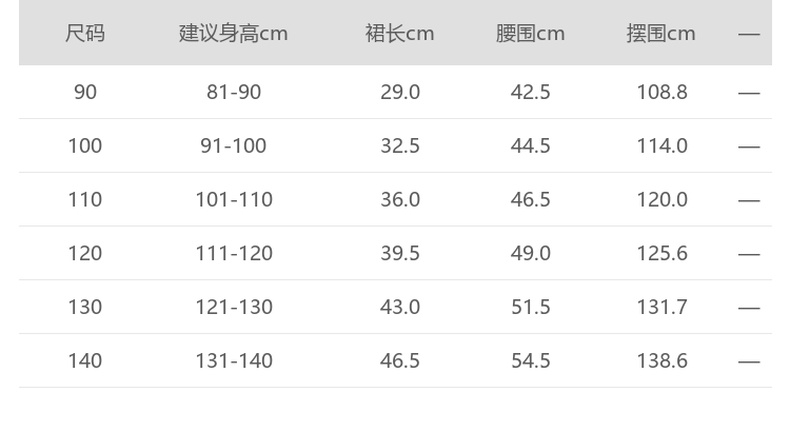This screenshot has height=431, width=790.
Task: Click the height range 81-90 cell
Action: 233,92
